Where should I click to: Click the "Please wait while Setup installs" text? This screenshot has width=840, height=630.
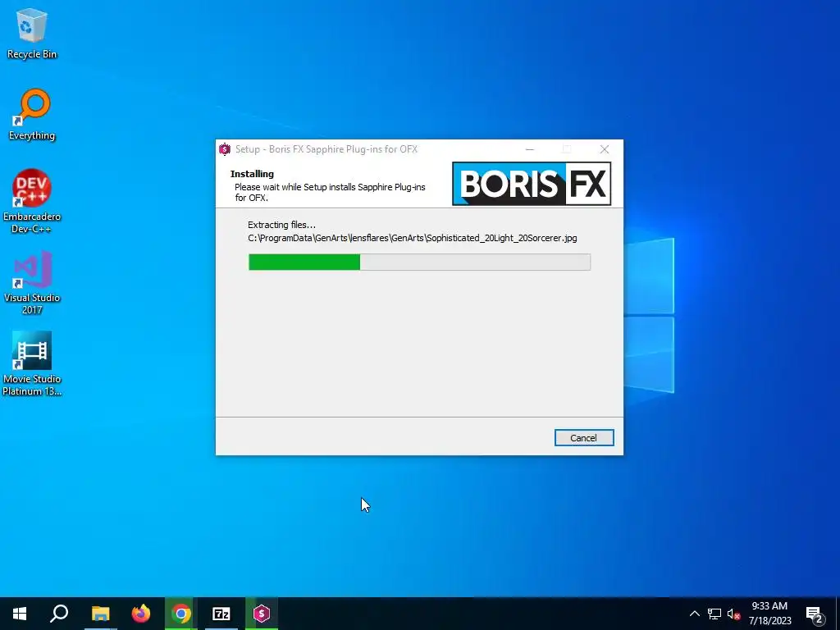(330, 192)
